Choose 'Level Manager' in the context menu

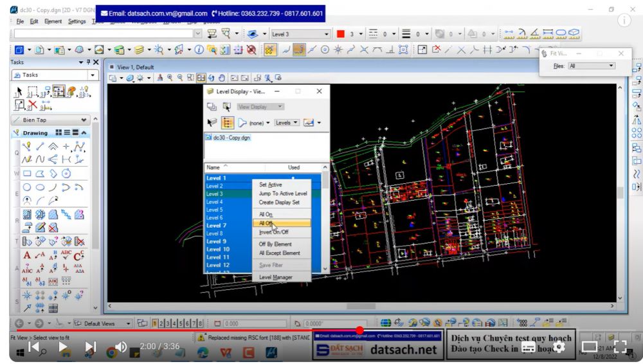pyautogui.click(x=282, y=277)
